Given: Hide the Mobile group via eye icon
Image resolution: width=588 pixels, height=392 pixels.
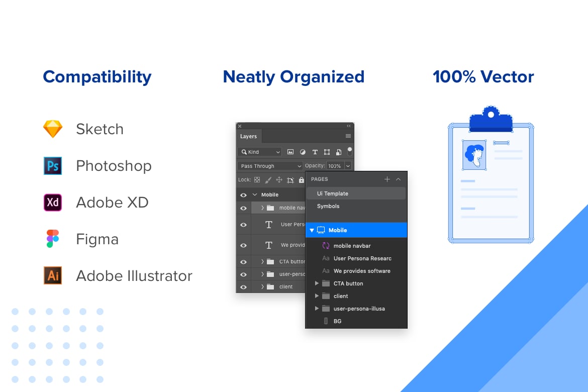Looking at the screenshot, I should pyautogui.click(x=243, y=195).
